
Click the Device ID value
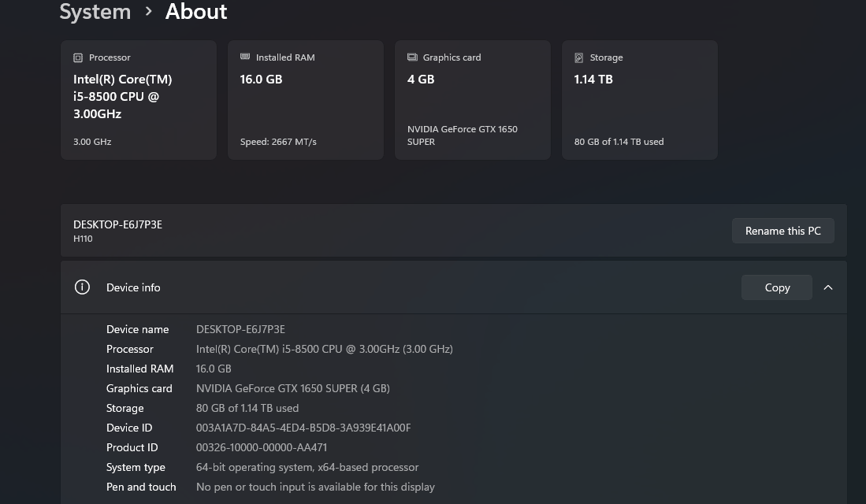[303, 428]
